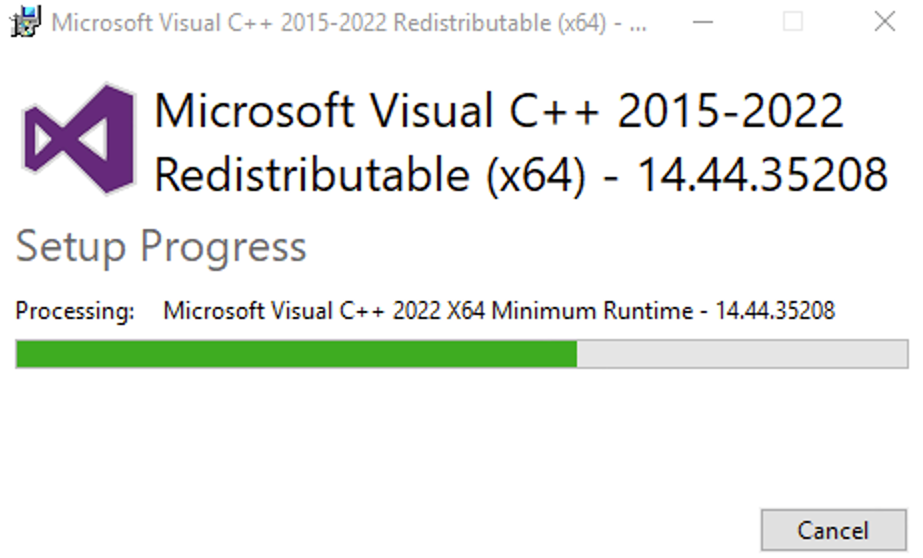
Task: Click the Processing: label
Action: (75, 311)
